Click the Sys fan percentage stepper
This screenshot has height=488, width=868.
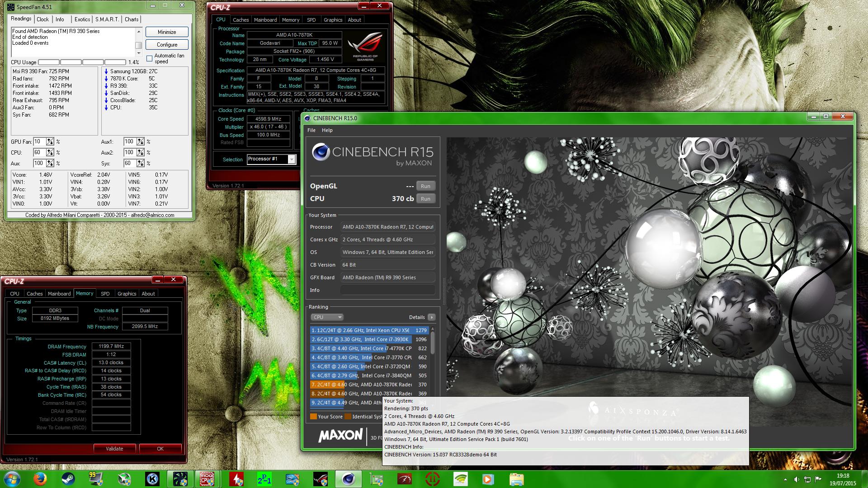coord(141,163)
